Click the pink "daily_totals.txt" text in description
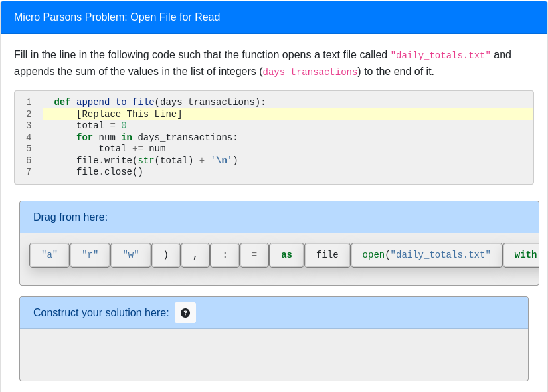The height and width of the screenshot is (392, 548). tap(440, 56)
